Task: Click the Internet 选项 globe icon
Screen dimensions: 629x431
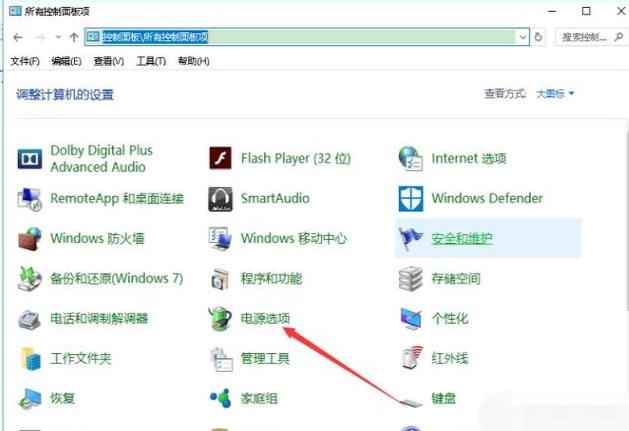Action: (411, 158)
